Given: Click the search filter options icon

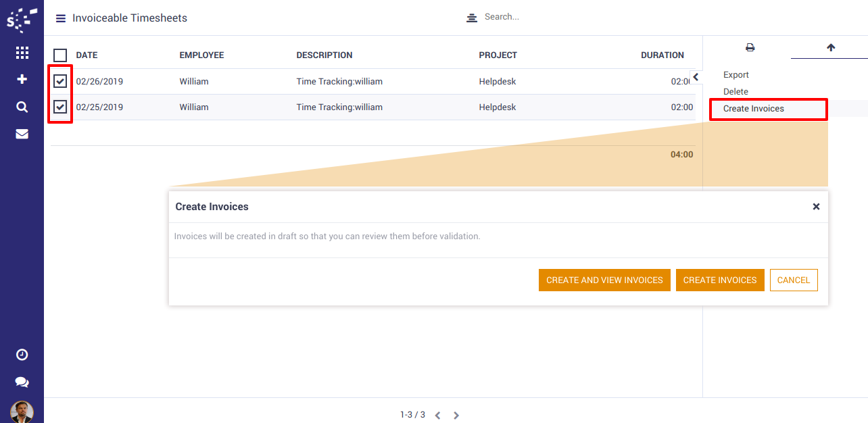Looking at the screenshot, I should click(x=472, y=18).
